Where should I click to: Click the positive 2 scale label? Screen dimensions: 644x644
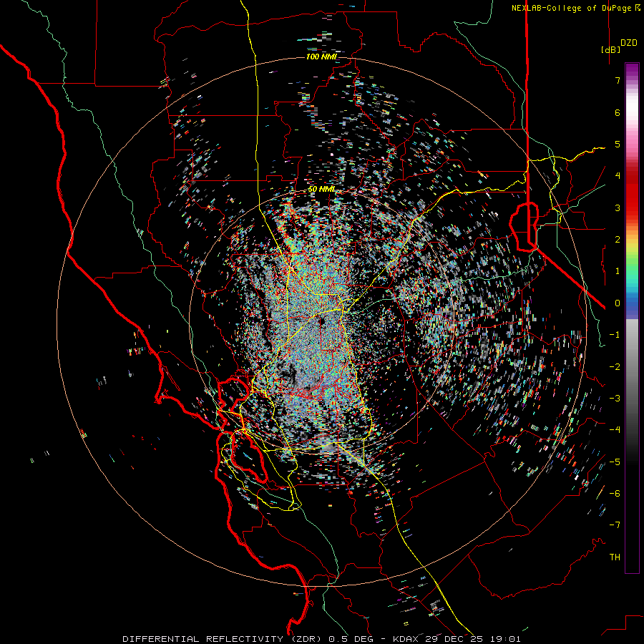[618, 240]
